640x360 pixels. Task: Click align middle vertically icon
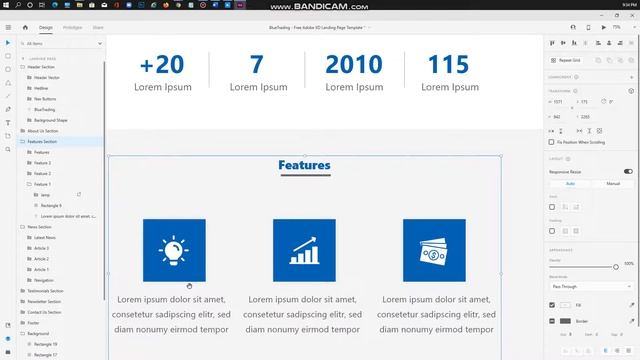pyautogui.click(x=563, y=43)
